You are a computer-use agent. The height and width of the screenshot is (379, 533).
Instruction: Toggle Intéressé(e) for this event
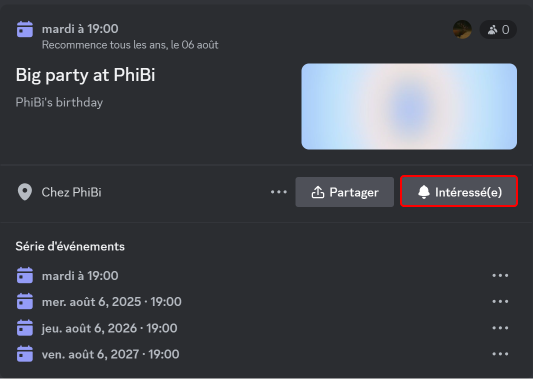point(459,191)
